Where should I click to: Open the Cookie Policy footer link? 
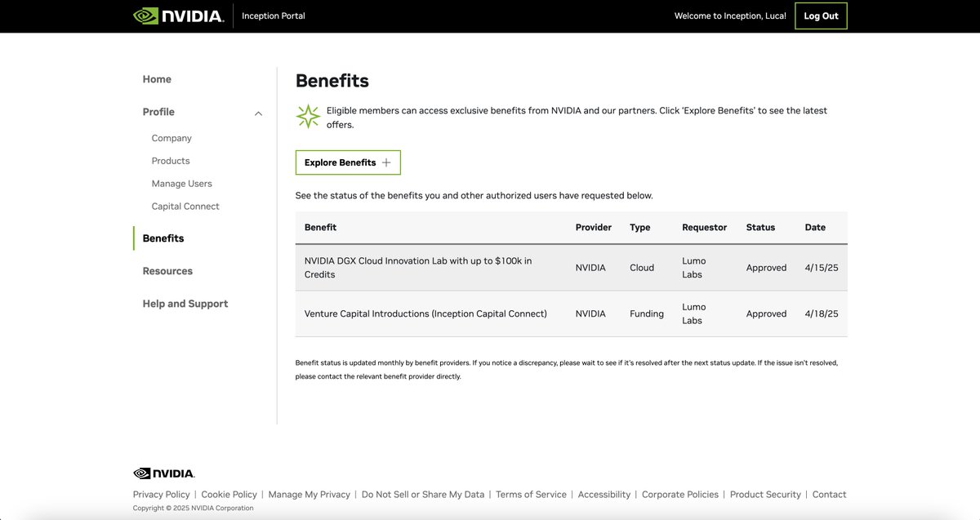[229, 495]
